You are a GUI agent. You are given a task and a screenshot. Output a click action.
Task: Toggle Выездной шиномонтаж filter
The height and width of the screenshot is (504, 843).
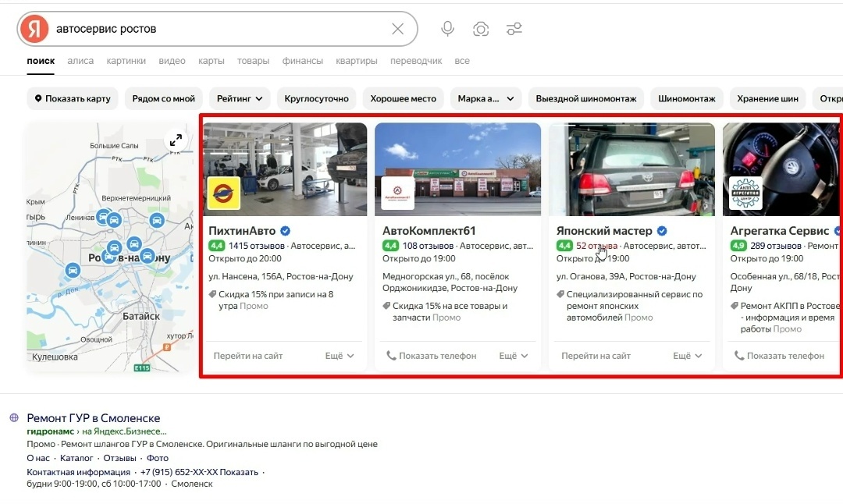(x=586, y=98)
